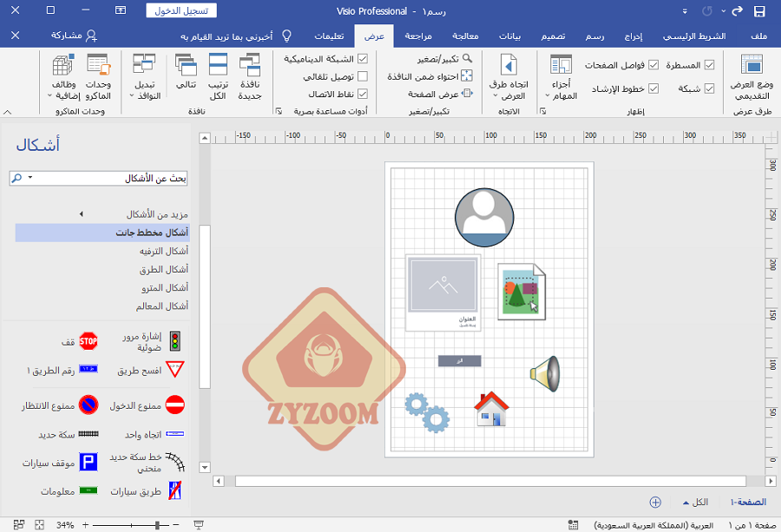Click the تكبير/تصغير zoom magnifier
The image size is (781, 532).
click(x=445, y=59)
